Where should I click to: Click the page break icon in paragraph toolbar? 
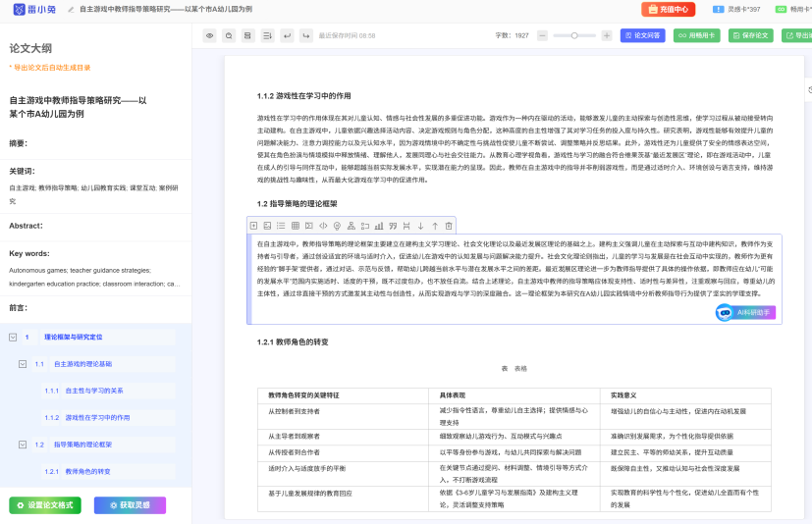[406, 226]
